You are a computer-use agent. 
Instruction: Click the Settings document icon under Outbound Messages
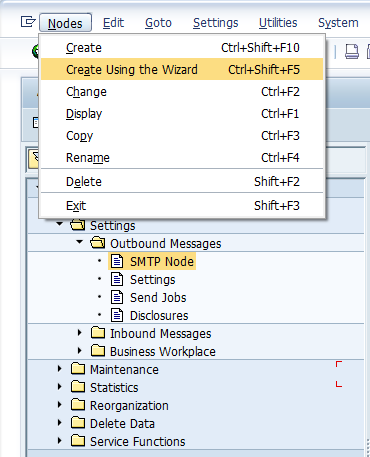[117, 279]
